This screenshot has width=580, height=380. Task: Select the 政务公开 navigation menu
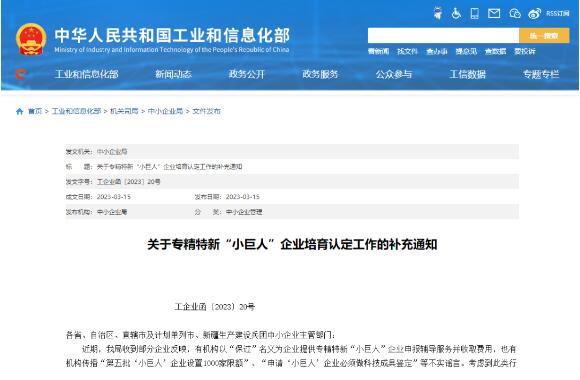(247, 74)
